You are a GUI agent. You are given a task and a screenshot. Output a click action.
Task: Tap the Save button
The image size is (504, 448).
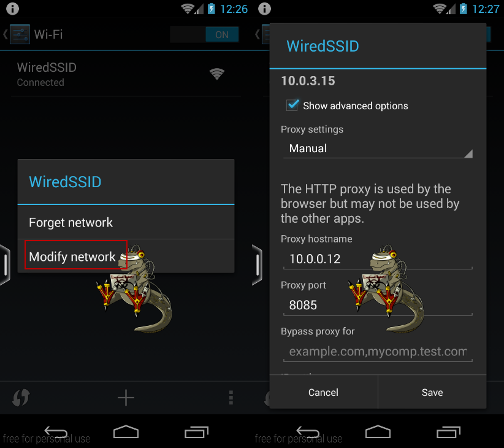click(432, 392)
